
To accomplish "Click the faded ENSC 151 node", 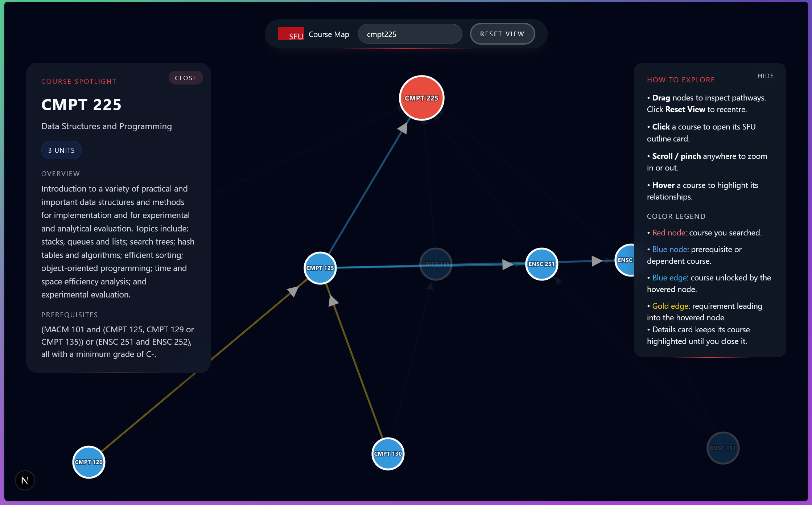I will pyautogui.click(x=723, y=448).
